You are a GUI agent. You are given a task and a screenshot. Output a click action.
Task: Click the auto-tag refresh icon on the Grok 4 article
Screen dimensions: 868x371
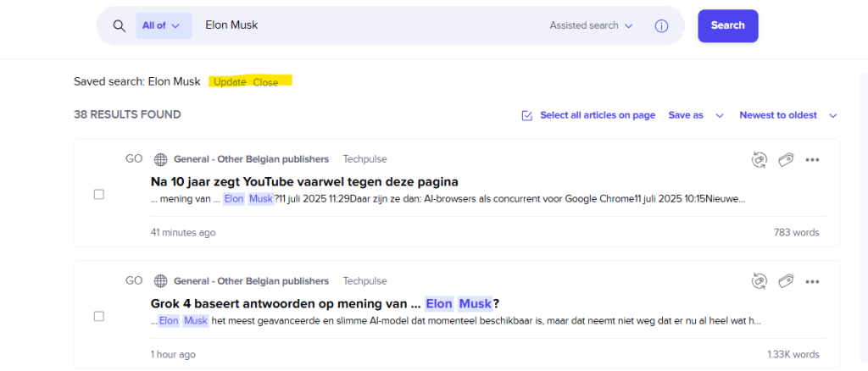(x=759, y=280)
